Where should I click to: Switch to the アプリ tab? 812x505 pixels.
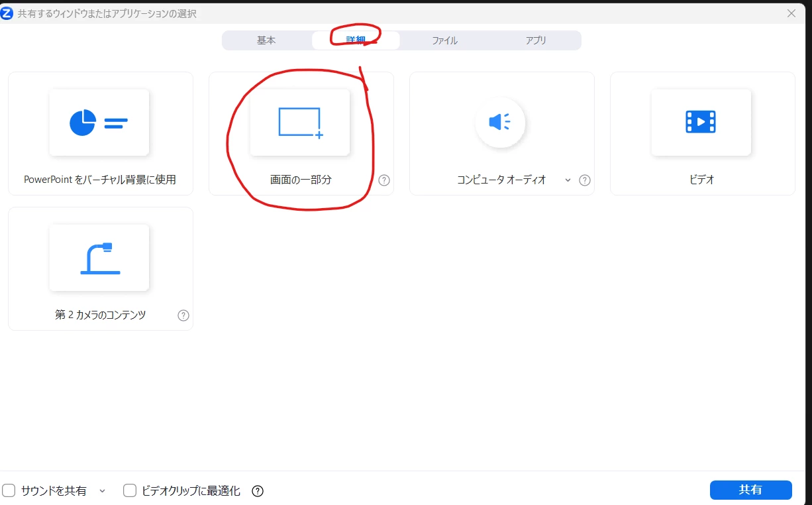coord(536,40)
